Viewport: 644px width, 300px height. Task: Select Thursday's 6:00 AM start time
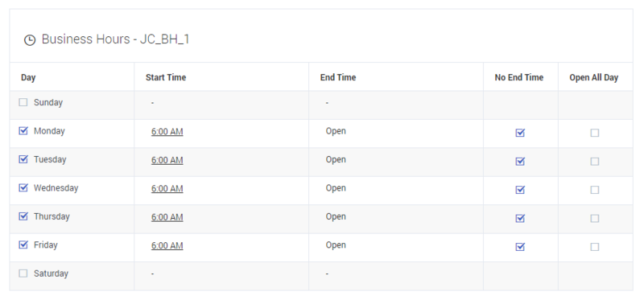[x=167, y=217]
